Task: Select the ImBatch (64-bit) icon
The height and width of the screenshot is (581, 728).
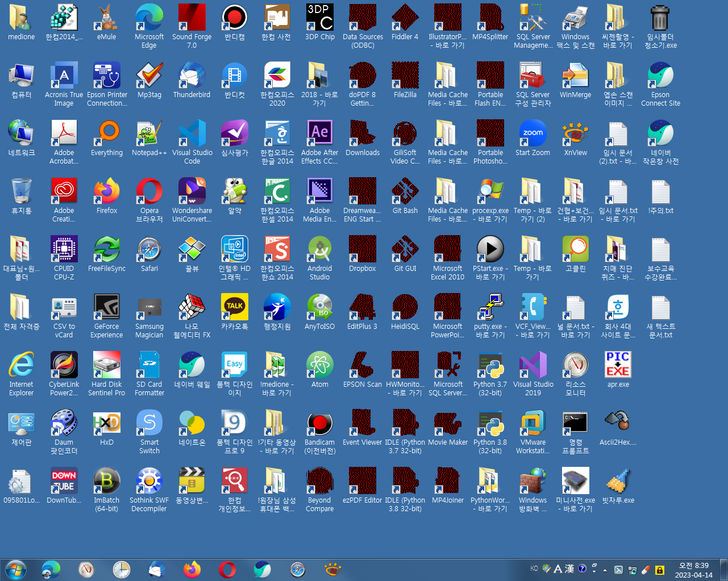Action: tap(107, 490)
